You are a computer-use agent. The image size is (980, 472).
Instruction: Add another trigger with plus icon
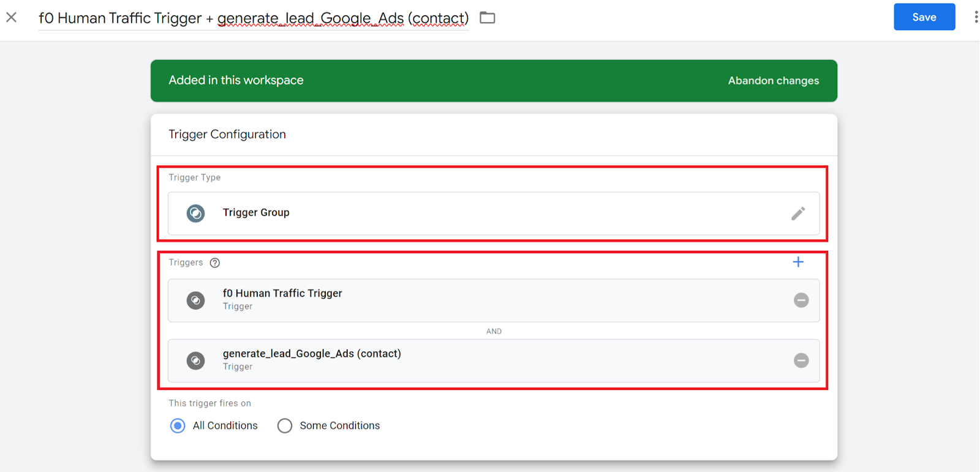coord(798,262)
